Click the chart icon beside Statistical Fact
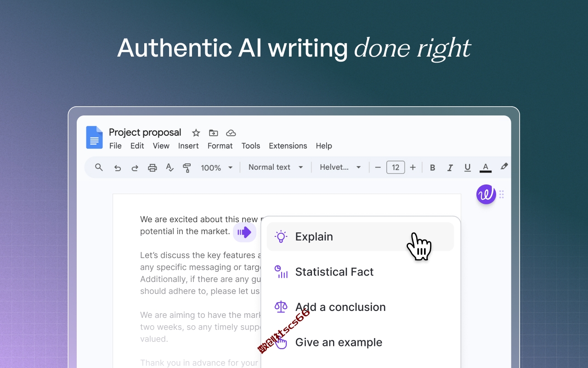This screenshot has height=368, width=588. tap(281, 272)
